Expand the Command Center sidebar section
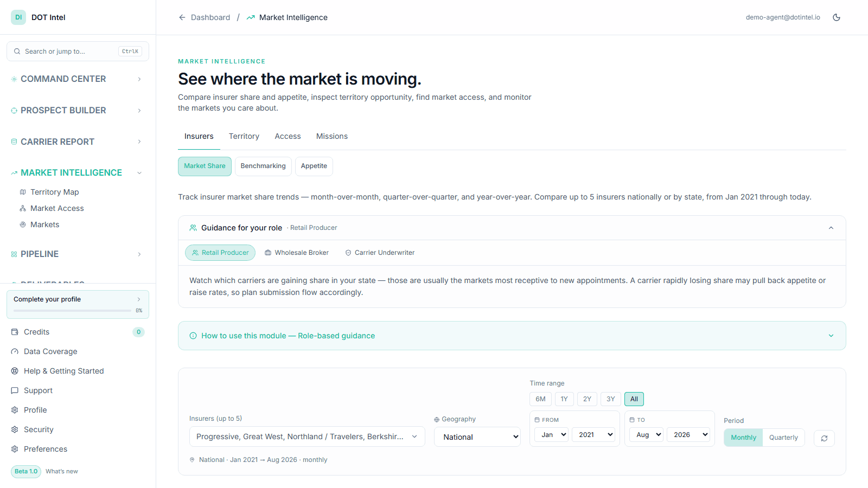 tap(78, 79)
